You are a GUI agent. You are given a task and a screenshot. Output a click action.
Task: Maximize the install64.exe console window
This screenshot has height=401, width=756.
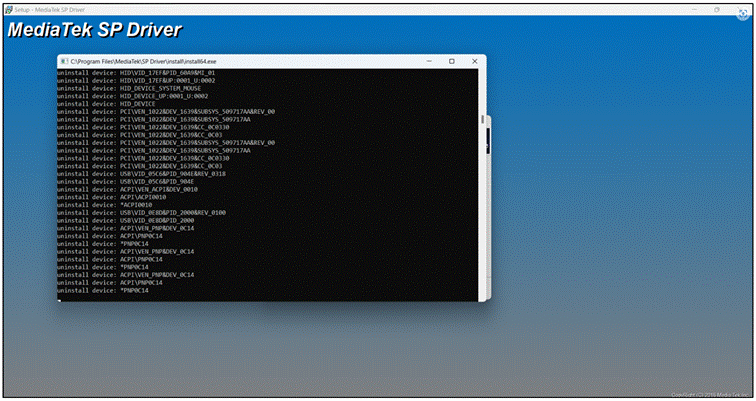click(452, 61)
